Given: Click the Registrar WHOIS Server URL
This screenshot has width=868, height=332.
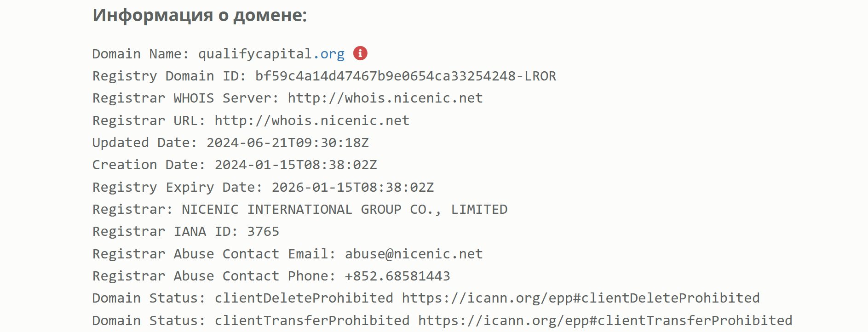Looking at the screenshot, I should pos(385,98).
